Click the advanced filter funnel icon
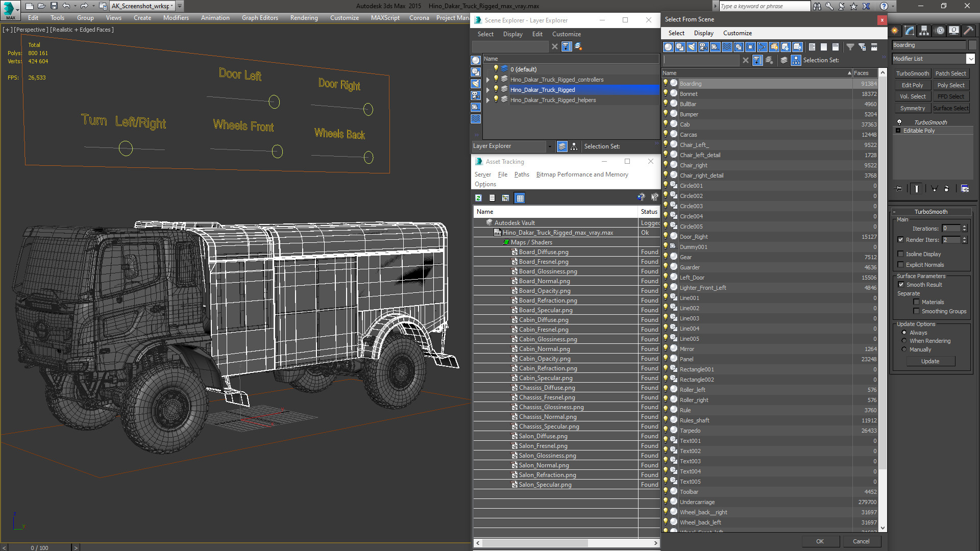Image resolution: width=980 pixels, height=551 pixels. point(850,47)
